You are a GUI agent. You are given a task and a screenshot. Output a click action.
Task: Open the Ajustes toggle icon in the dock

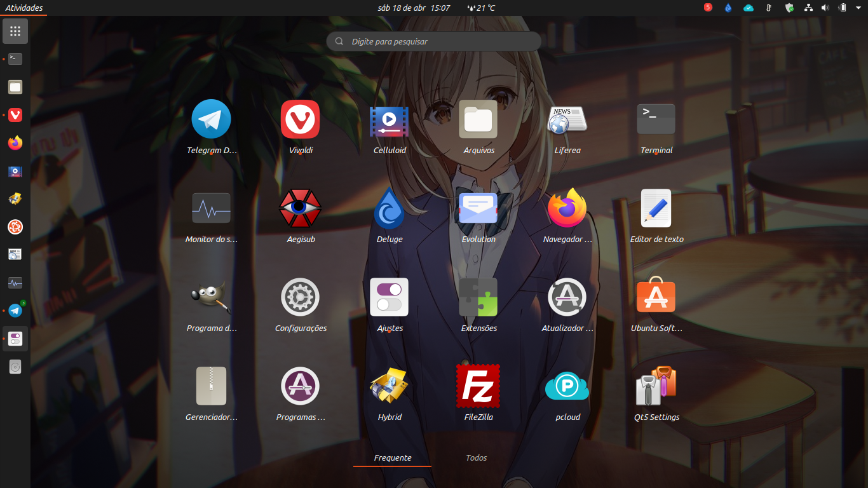pyautogui.click(x=15, y=339)
